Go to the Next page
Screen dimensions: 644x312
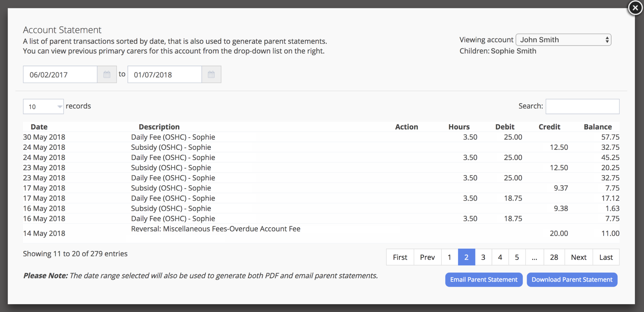(579, 257)
